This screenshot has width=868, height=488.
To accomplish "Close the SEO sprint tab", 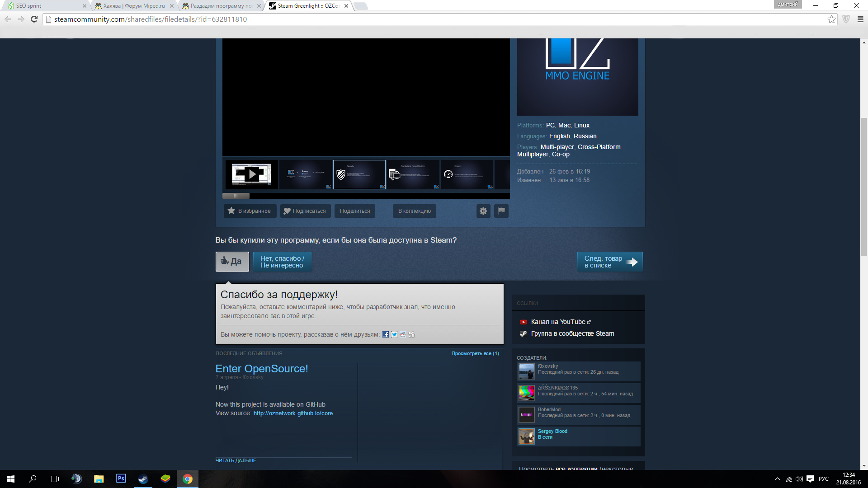I will pyautogui.click(x=84, y=6).
